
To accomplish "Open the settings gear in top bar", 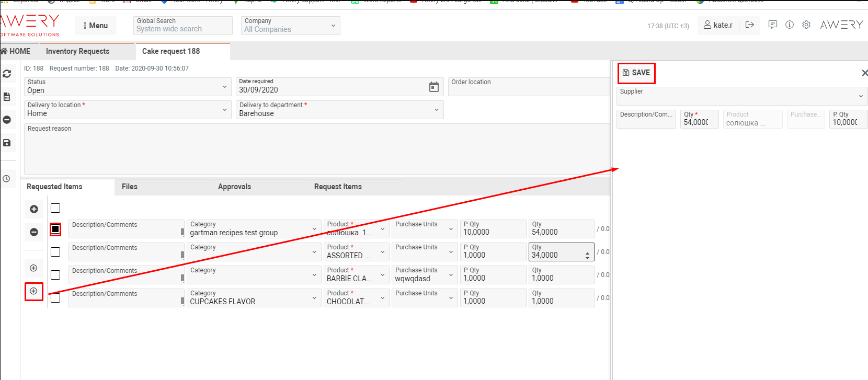I will tap(806, 25).
